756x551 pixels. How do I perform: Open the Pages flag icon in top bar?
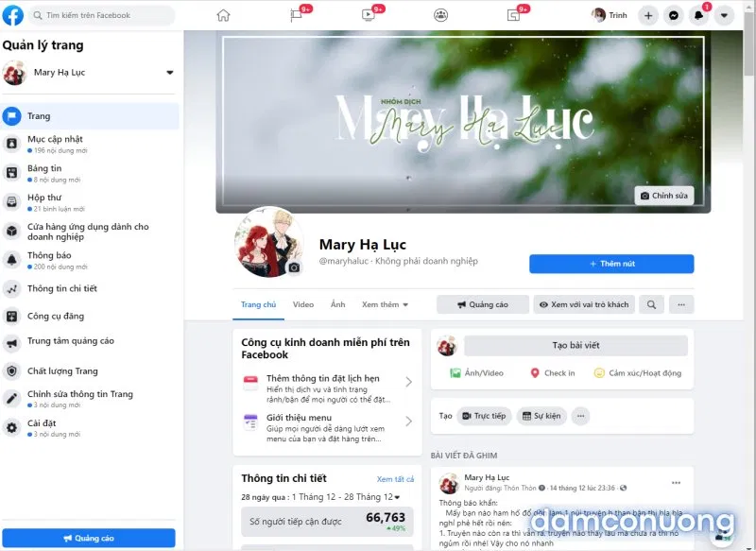click(296, 15)
